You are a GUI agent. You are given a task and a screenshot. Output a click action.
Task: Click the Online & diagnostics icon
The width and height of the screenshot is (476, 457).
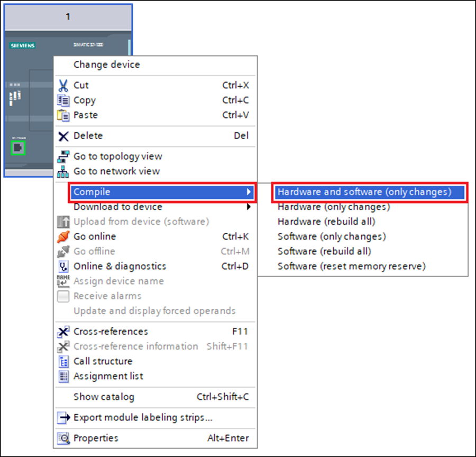[x=62, y=266]
